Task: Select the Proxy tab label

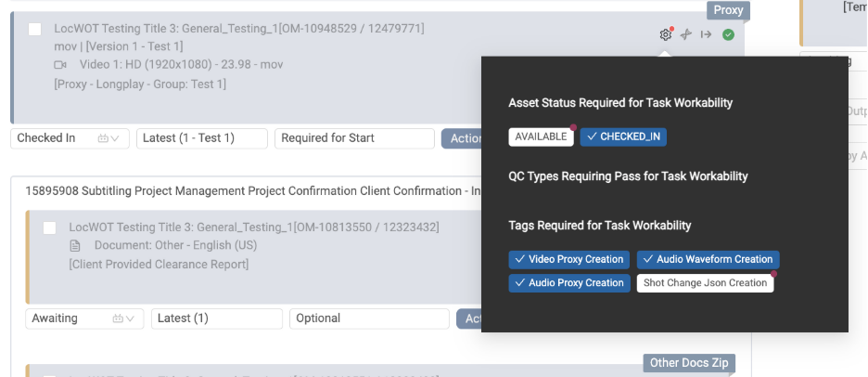Action: [x=728, y=10]
